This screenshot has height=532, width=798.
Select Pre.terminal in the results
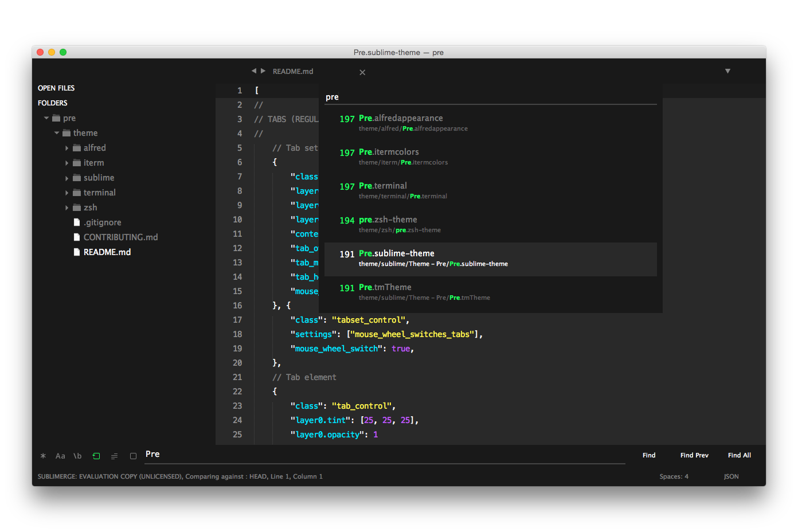point(491,191)
